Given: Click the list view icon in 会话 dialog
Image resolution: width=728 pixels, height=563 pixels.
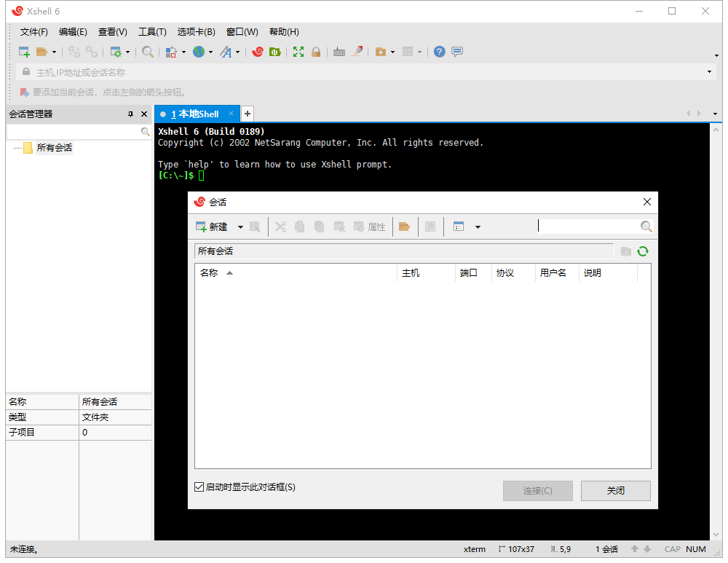Looking at the screenshot, I should pos(459,227).
